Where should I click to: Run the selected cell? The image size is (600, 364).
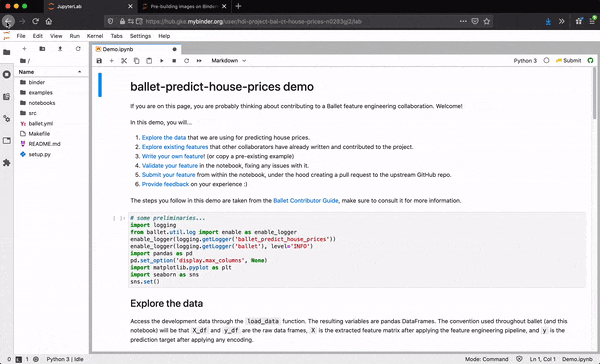[x=161, y=60]
